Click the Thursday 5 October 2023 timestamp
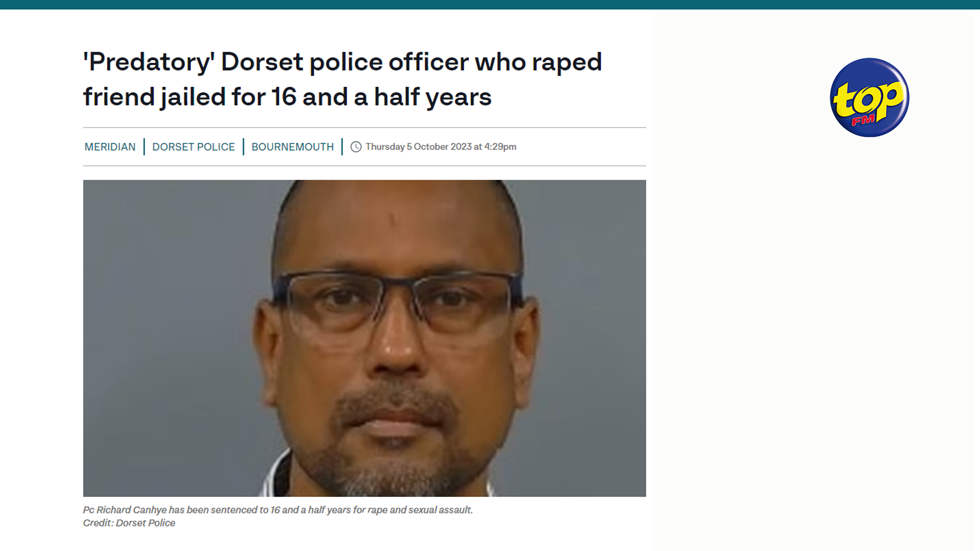This screenshot has height=551, width=980. click(441, 147)
